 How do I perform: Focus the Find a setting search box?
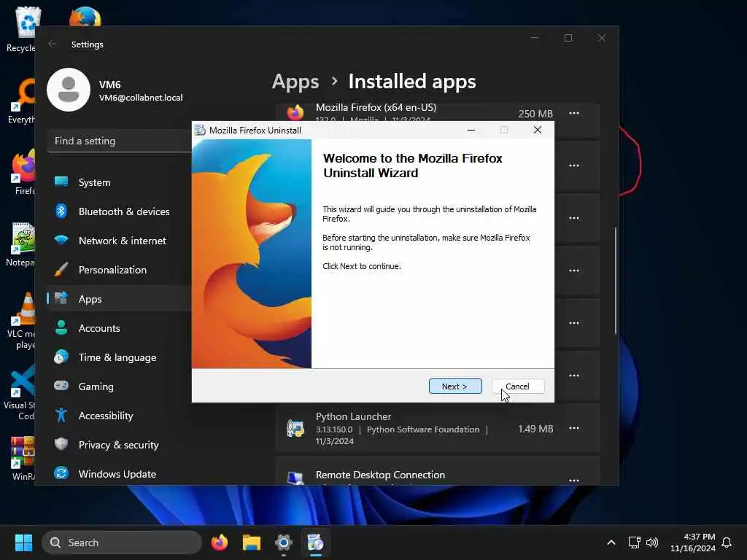point(119,141)
